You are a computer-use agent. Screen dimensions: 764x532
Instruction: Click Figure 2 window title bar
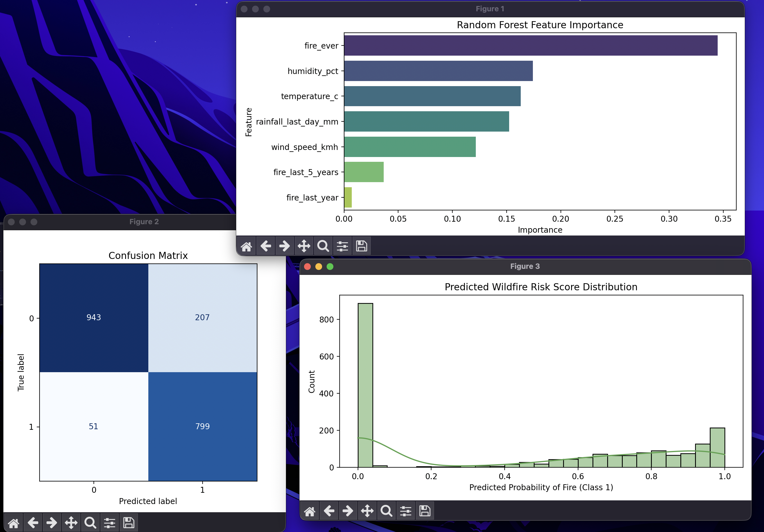tap(144, 222)
